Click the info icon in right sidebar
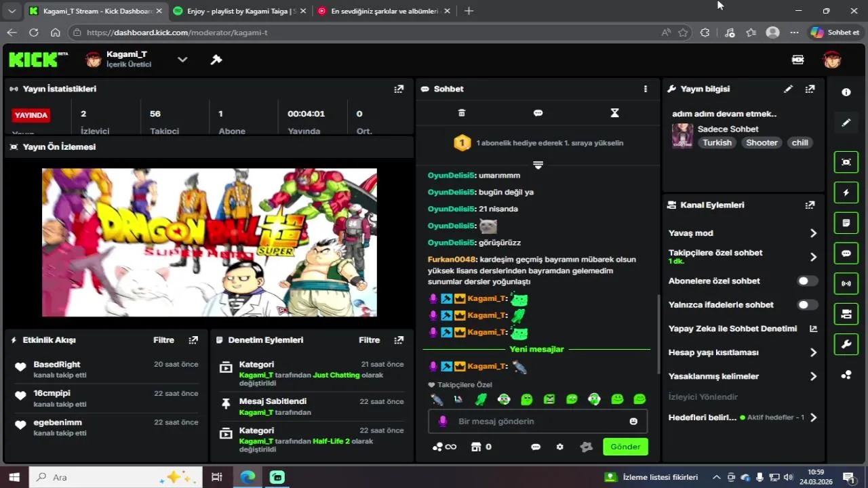This screenshot has height=488, width=868. 846,92
